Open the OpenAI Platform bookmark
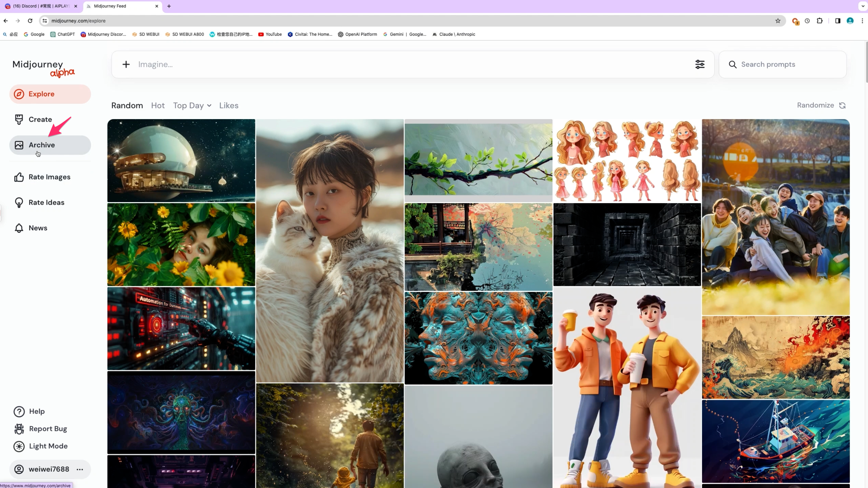 (x=358, y=34)
